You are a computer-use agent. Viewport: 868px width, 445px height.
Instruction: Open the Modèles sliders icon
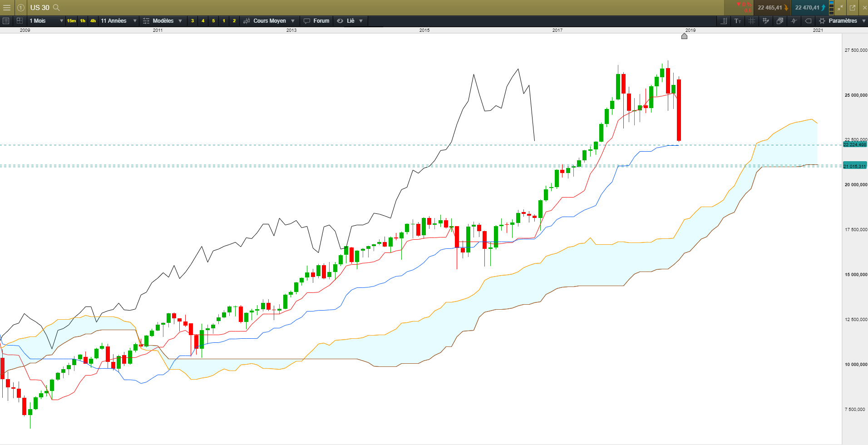pos(146,21)
